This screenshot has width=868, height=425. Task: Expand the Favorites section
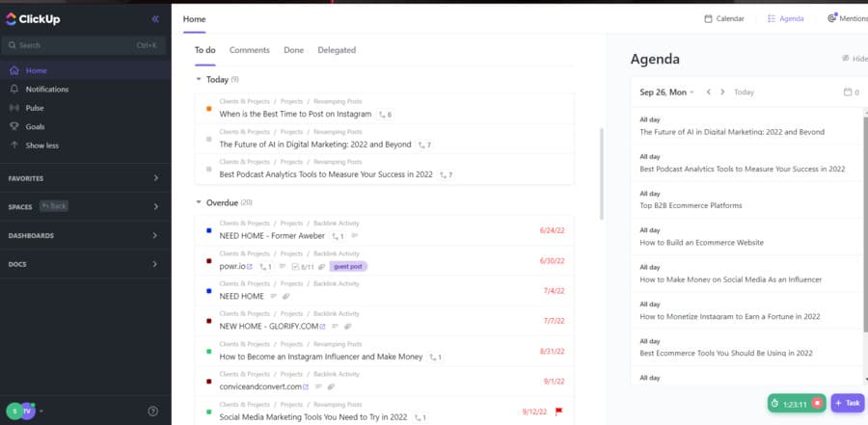156,178
